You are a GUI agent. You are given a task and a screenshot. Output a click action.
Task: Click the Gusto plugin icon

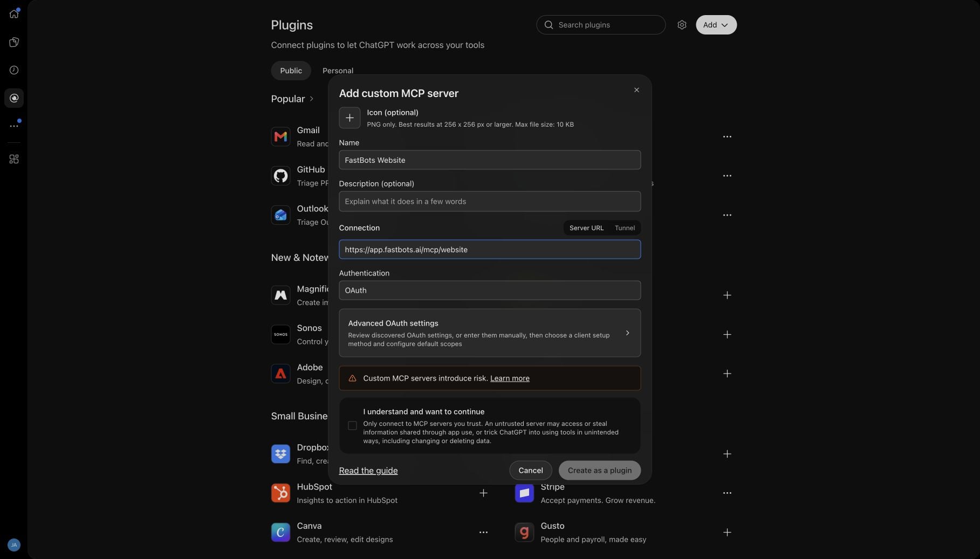tap(524, 533)
